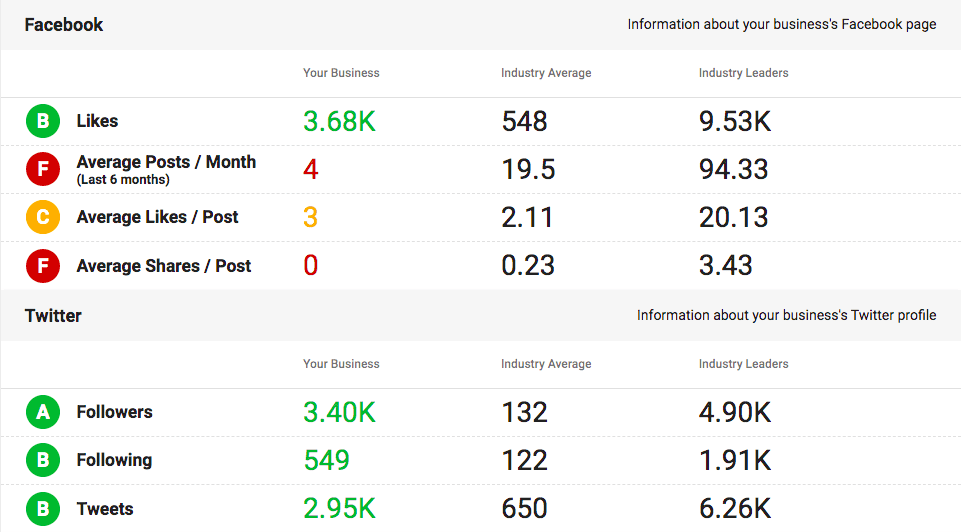961x532 pixels.
Task: Click the Twitter profile information description text
Action: (x=786, y=316)
